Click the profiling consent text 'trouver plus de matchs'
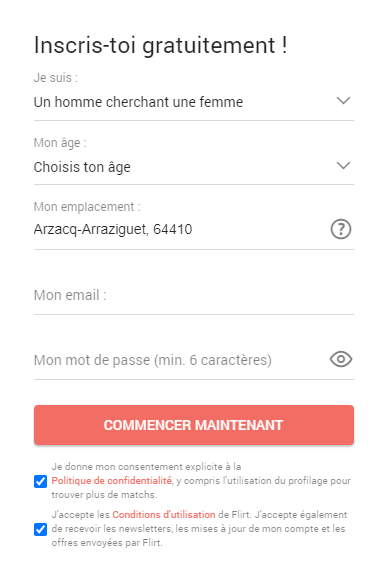This screenshot has height=584, width=387. tap(104, 495)
